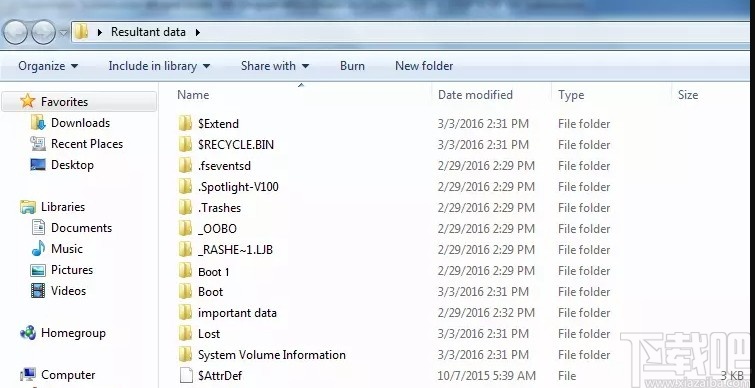Expand the arrow after Resultant data breadcrumb
The width and height of the screenshot is (755, 388).
click(x=198, y=32)
